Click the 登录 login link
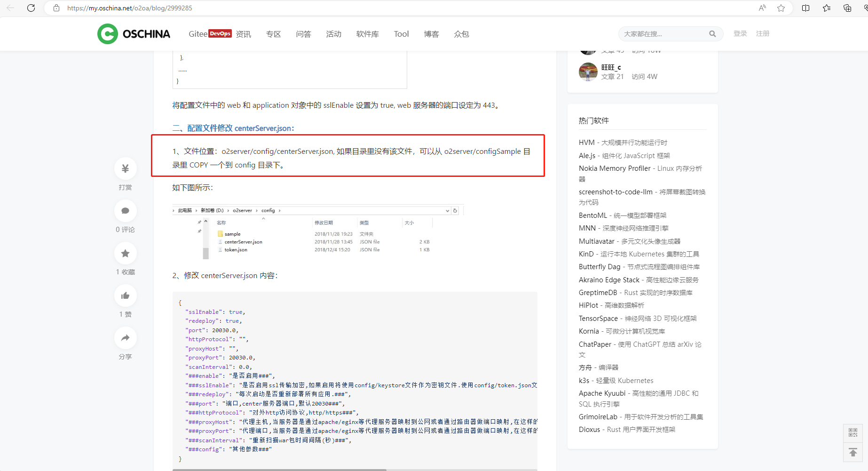The height and width of the screenshot is (471, 868). tap(740, 33)
